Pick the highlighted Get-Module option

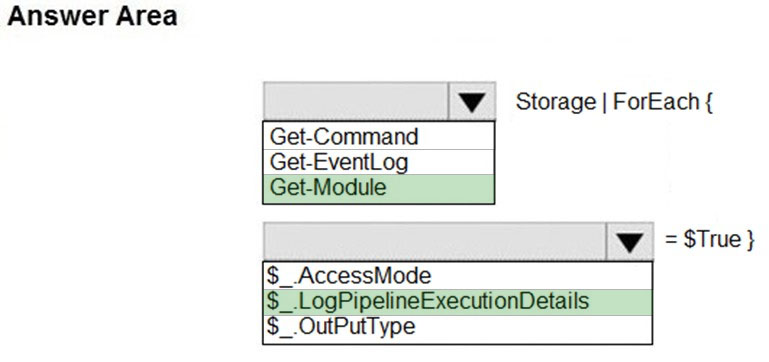coord(379,188)
